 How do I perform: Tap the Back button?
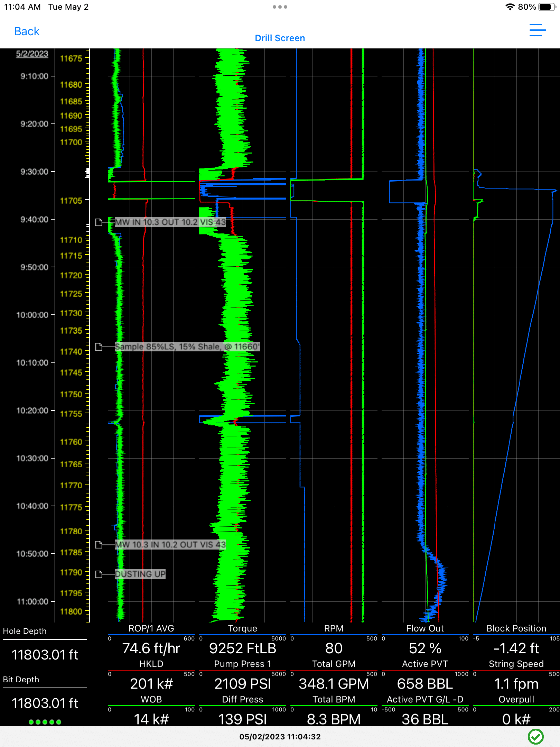(26, 31)
